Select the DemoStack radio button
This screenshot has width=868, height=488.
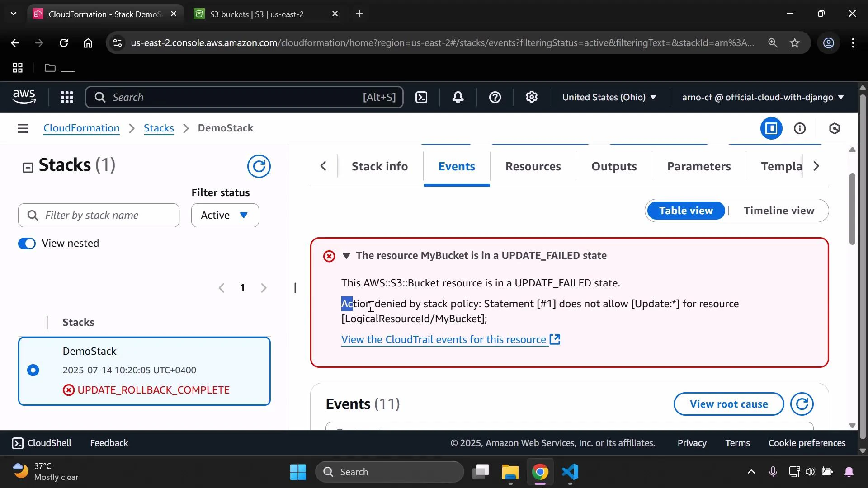33,370
